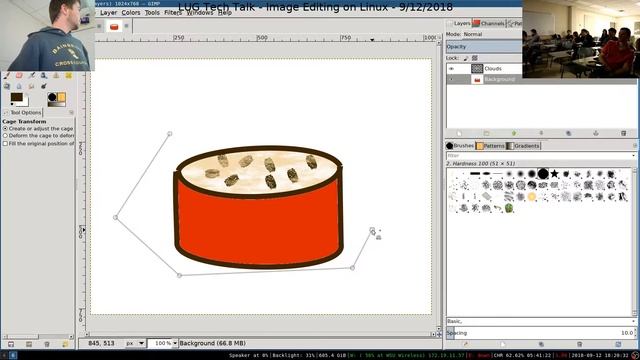Select the yellow Heal tool
Viewport: 640px width, 360px height.
tap(68, 76)
